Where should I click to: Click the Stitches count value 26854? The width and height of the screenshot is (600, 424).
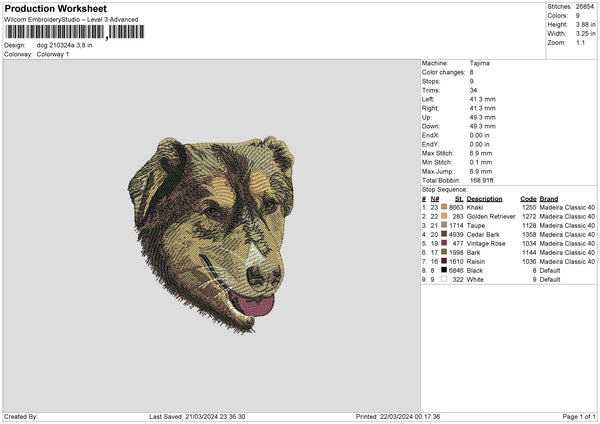pyautogui.click(x=587, y=7)
